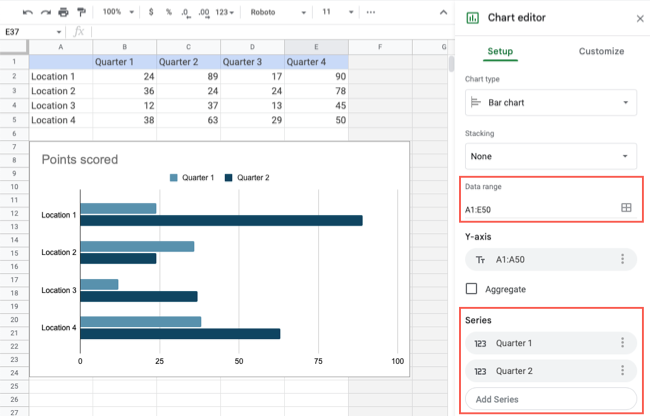Screen dimensions: 650x416
Task: Click the Add Series button
Action: [x=550, y=399]
